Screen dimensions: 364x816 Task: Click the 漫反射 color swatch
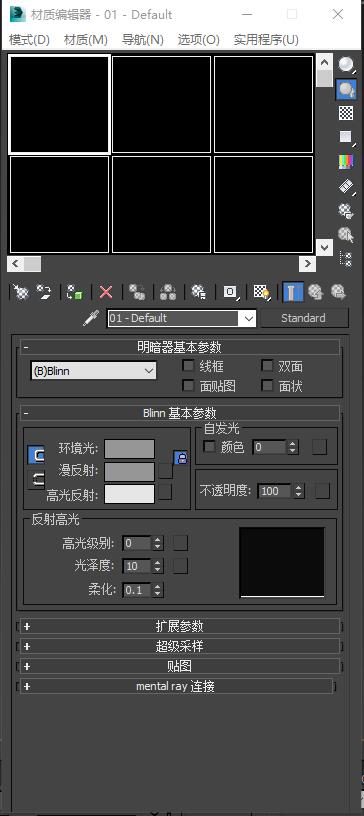coord(129,471)
